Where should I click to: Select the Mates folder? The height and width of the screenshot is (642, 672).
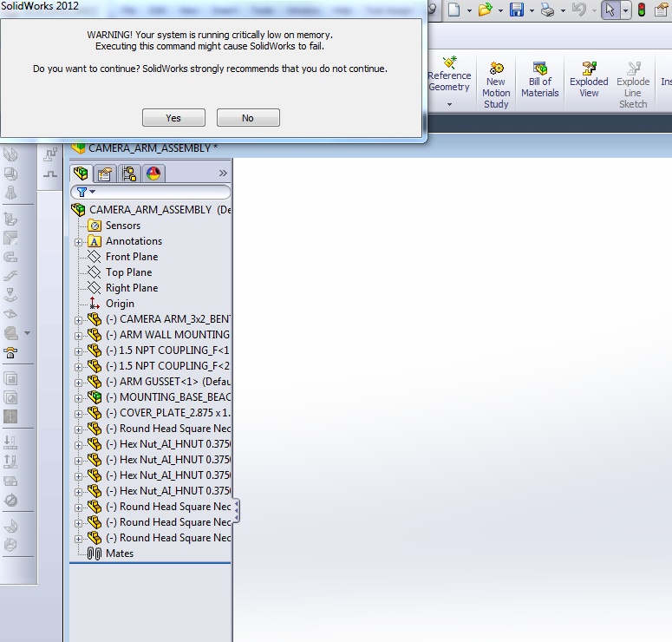coord(120,554)
